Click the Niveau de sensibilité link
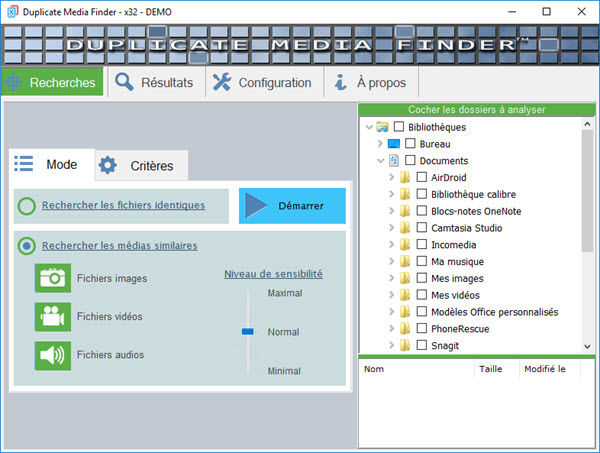The height and width of the screenshot is (453, 600). tap(274, 274)
